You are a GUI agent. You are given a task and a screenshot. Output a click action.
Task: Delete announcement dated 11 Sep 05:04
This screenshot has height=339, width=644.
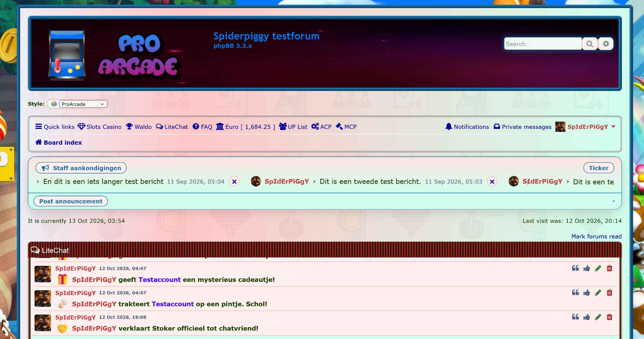click(x=234, y=182)
